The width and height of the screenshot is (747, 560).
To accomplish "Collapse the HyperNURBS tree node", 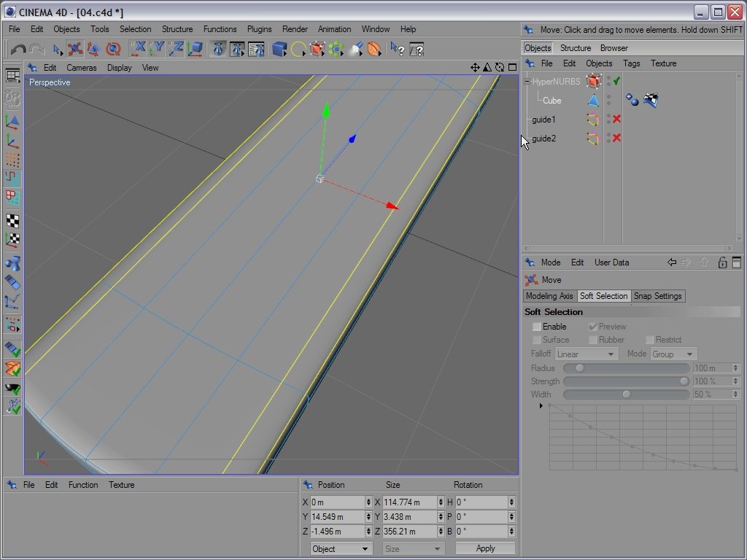I will (527, 82).
